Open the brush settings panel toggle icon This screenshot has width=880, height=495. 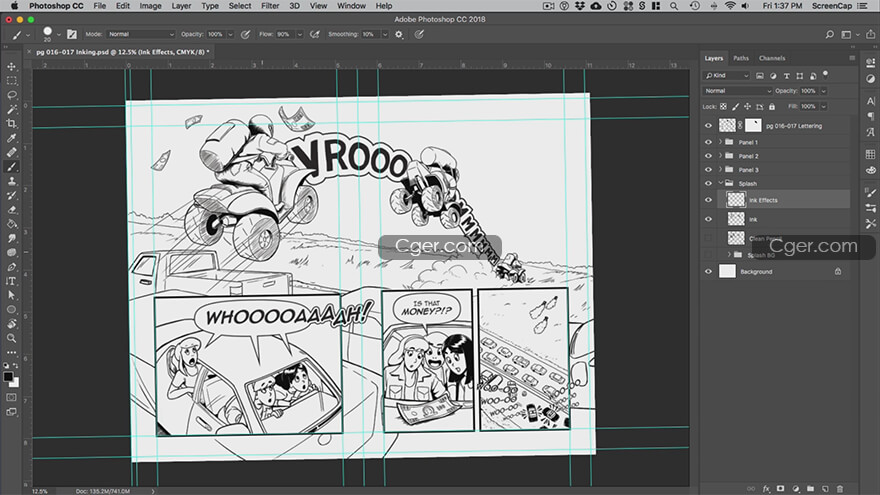(x=72, y=34)
